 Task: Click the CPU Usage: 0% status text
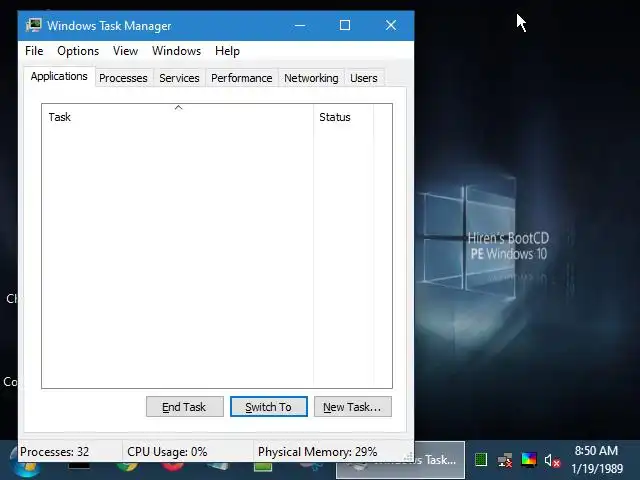pos(167,451)
